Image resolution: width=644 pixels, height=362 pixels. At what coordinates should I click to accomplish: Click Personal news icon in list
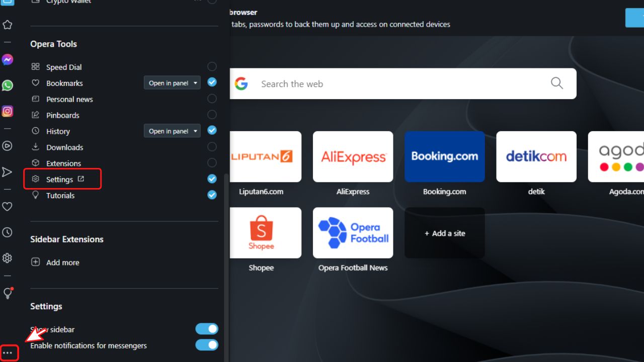coord(35,99)
